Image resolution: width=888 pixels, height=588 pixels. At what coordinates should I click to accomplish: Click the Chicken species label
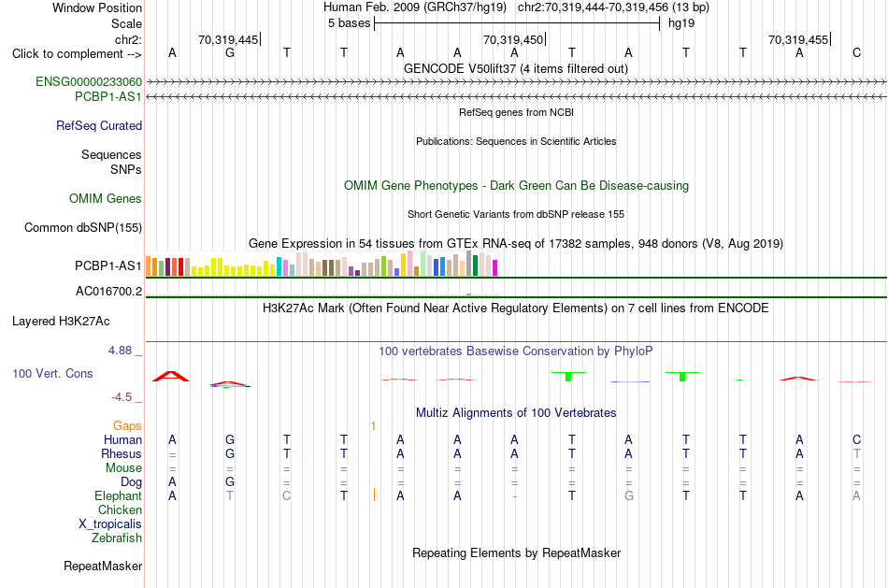[120, 509]
